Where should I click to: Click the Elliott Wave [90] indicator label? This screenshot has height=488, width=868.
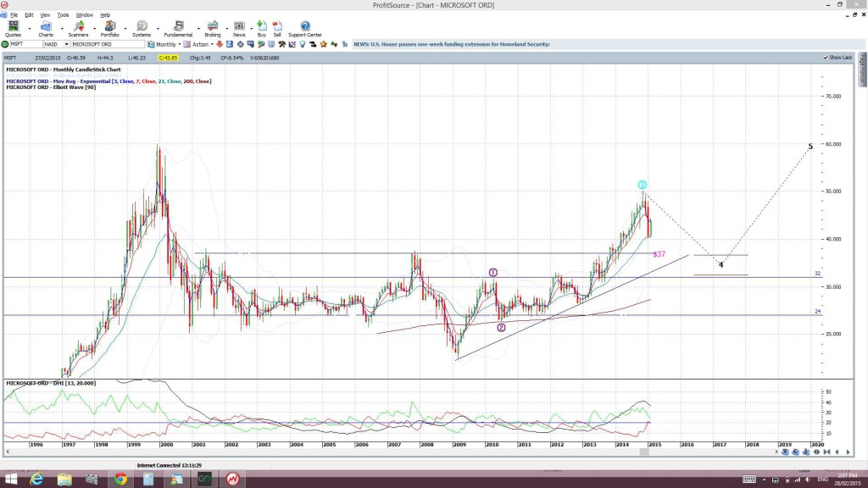(51, 87)
